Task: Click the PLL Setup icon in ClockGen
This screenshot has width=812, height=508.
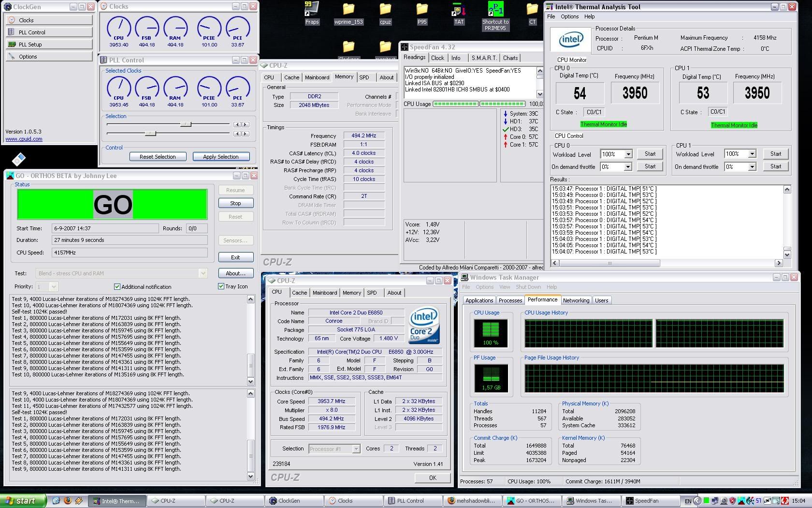Action: tap(12, 45)
